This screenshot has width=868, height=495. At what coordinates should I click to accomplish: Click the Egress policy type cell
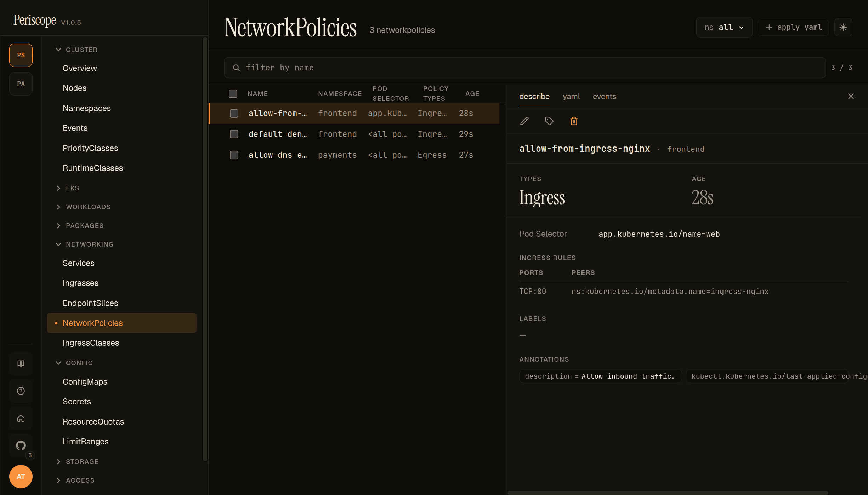point(432,155)
